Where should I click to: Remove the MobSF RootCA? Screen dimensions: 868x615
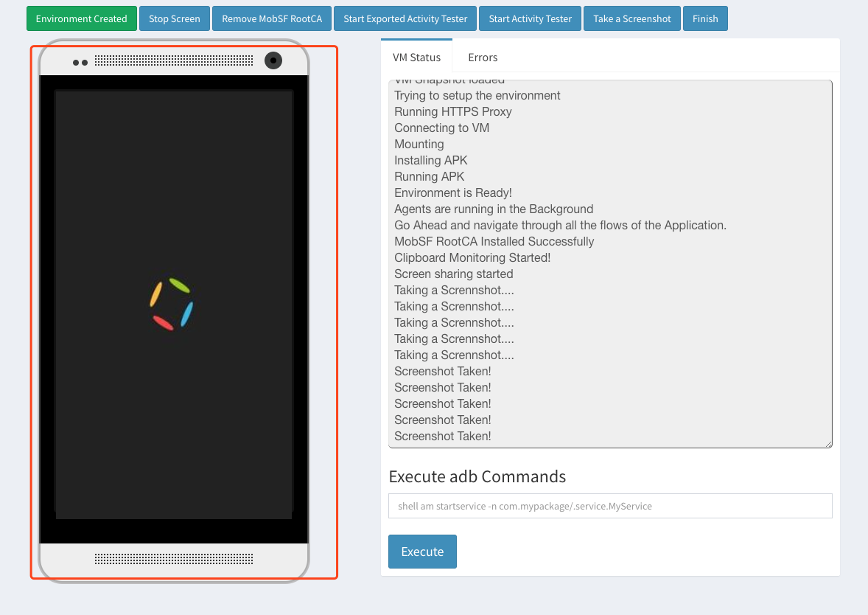click(272, 19)
